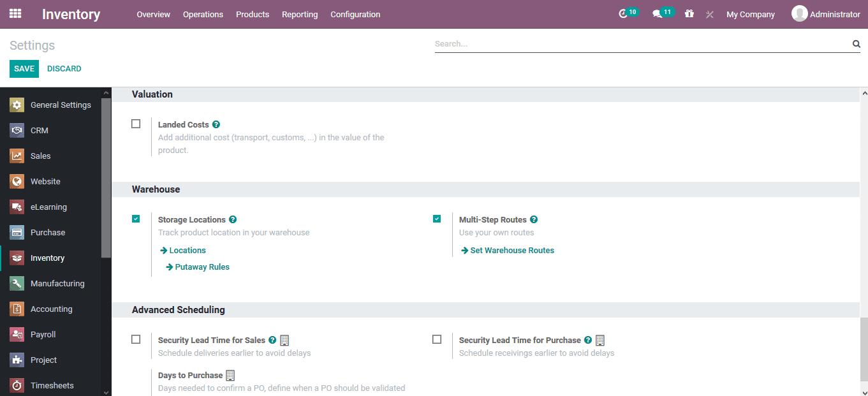868x396 pixels.
Task: Click the calendar icon beside Days to Purchase
Action: pyautogui.click(x=230, y=375)
